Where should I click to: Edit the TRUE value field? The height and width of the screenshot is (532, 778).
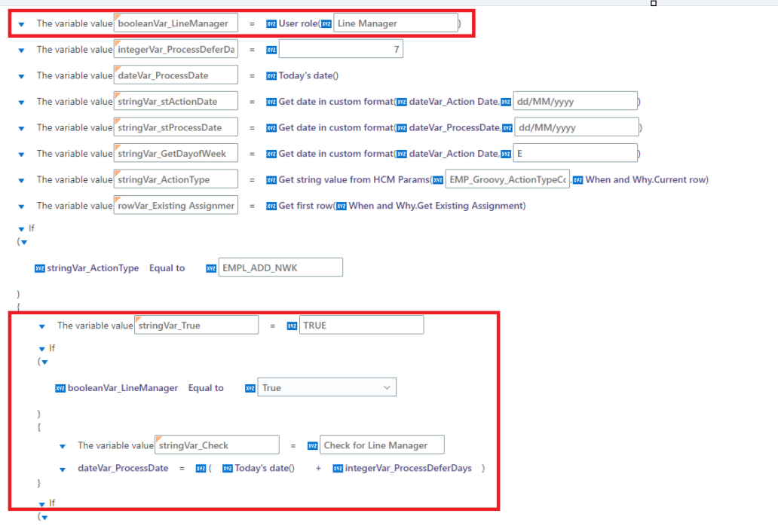click(361, 325)
